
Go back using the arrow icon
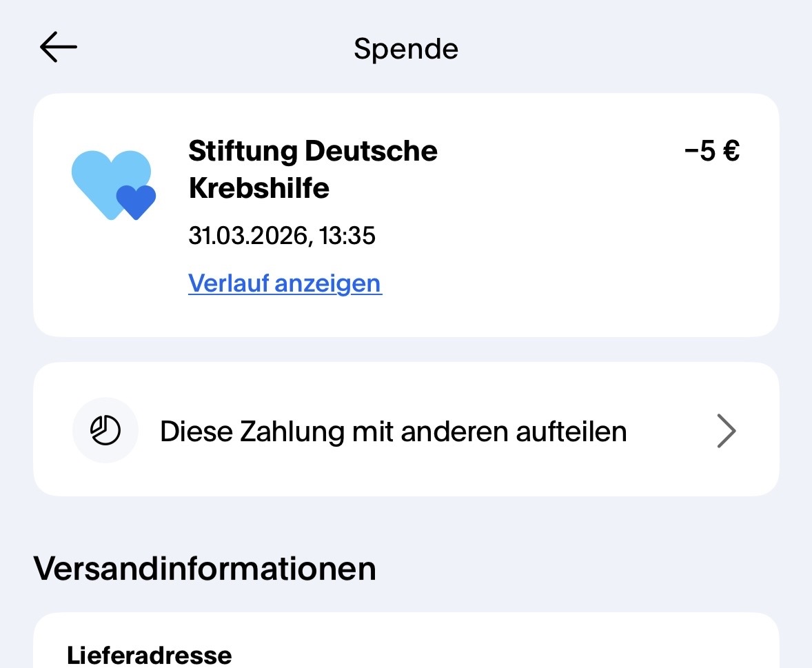(59, 48)
